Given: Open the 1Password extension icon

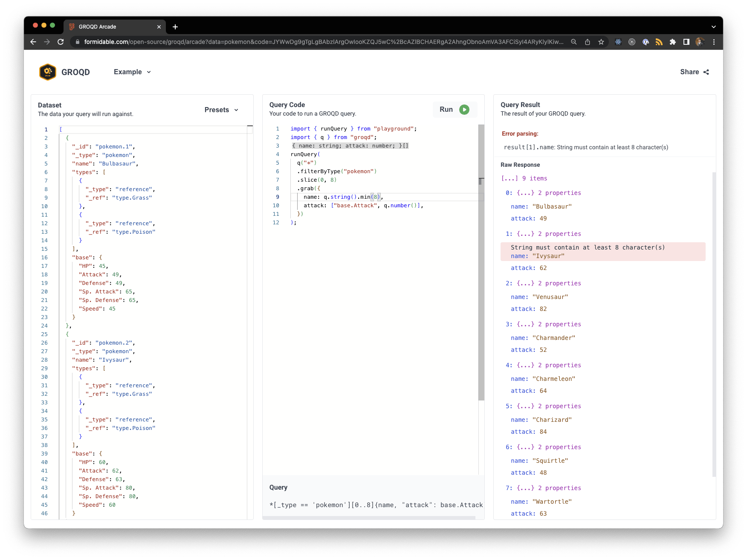Looking at the screenshot, I should (646, 42).
